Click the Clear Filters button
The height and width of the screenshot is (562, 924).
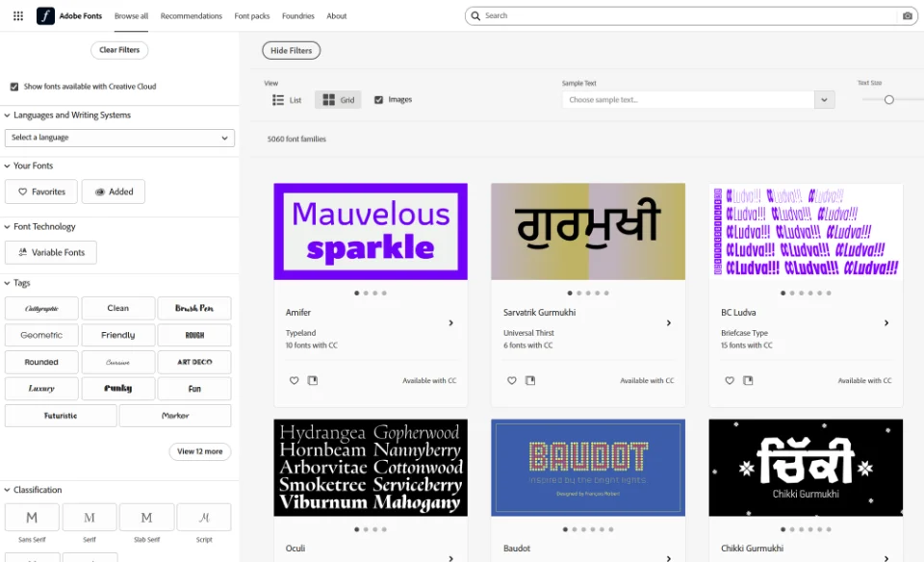(118, 50)
